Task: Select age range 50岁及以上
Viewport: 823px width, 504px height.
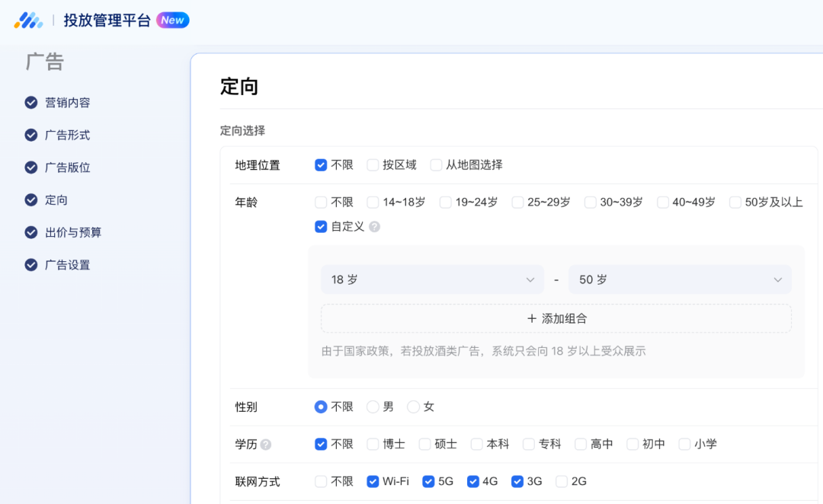Action: (x=735, y=203)
